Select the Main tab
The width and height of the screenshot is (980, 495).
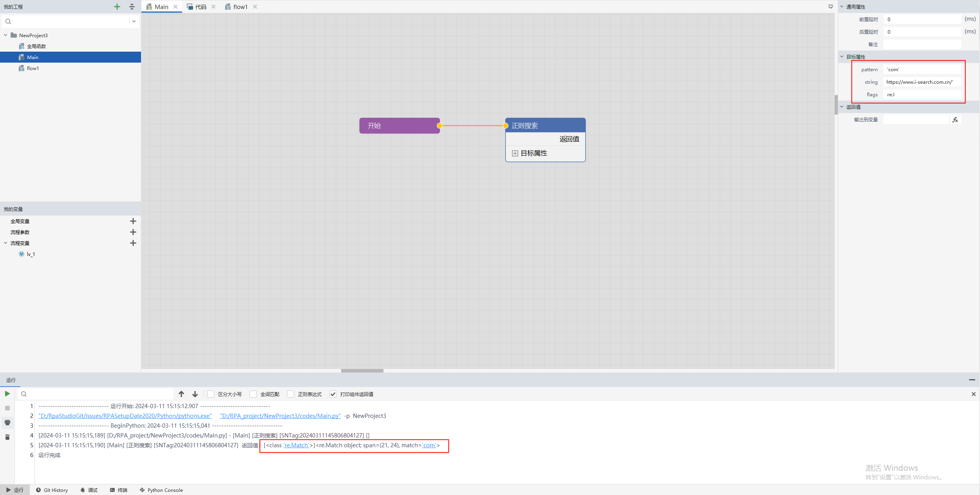[x=160, y=6]
